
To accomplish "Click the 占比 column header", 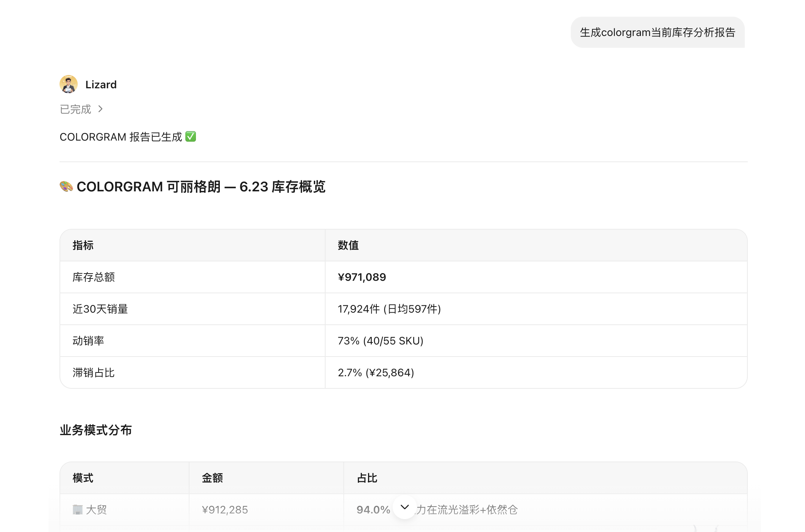I will (367, 478).
